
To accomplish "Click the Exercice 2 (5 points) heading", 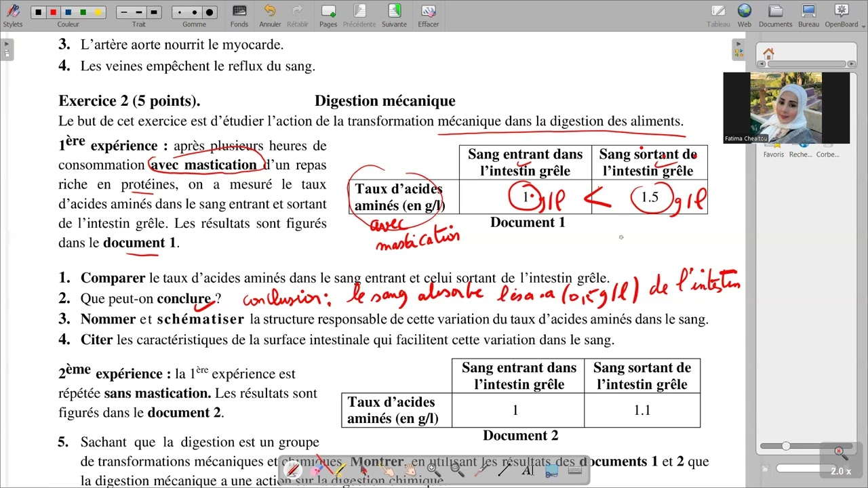I will coord(129,101).
